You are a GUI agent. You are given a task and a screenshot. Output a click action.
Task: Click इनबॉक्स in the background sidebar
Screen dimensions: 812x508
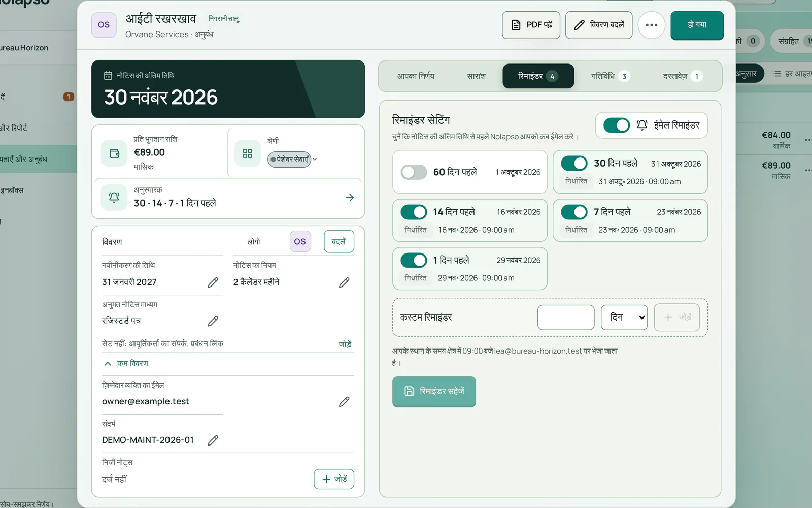(x=12, y=190)
